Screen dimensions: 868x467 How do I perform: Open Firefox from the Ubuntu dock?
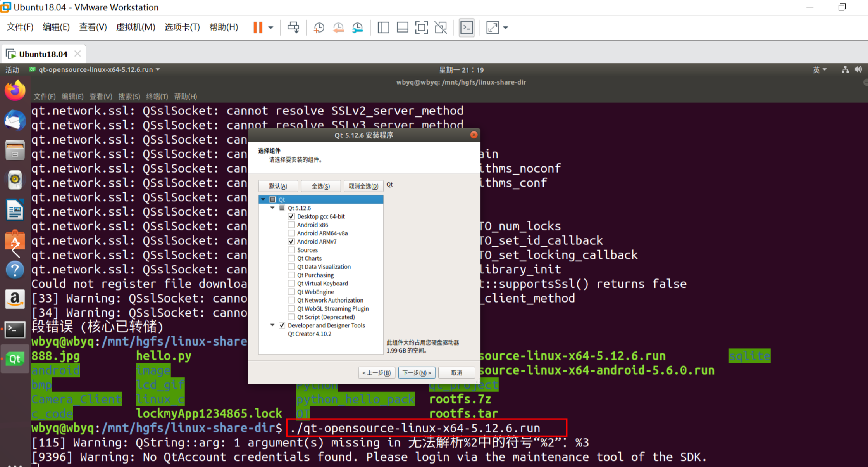[x=15, y=91]
